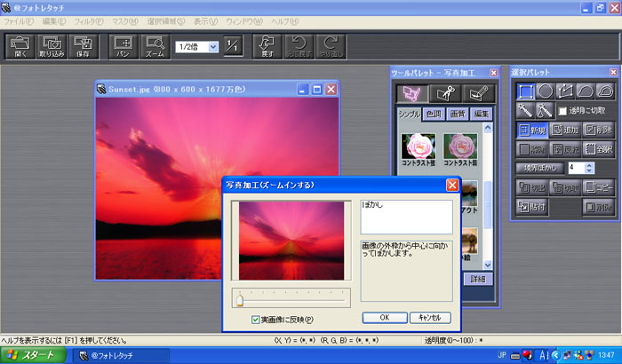Screen dimensions: 622x364
Task: Toggle 実画像に反映 checkbox in dialog
Action: pyautogui.click(x=255, y=319)
